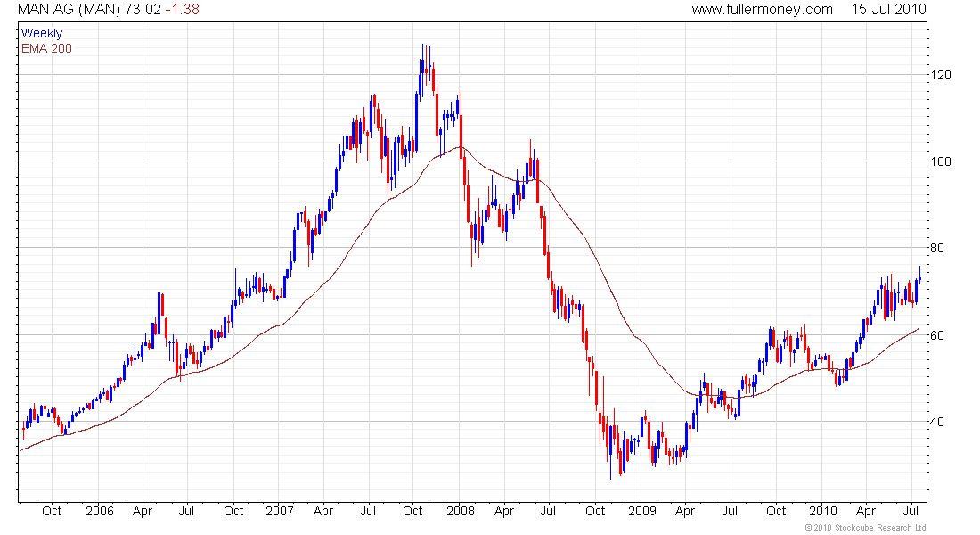This screenshot has width=980, height=535.
Task: Click the Stockcube Research Ltd copyright text
Action: [x=865, y=528]
